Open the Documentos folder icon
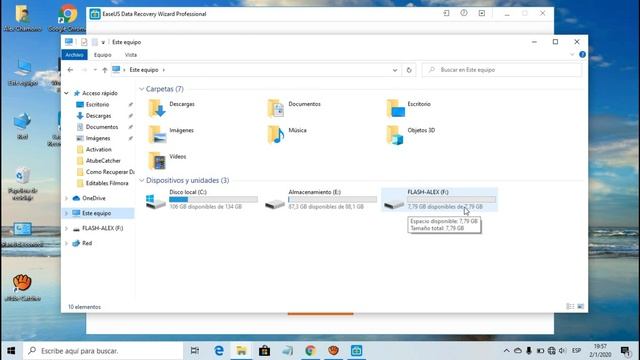The image size is (640, 360). tap(276, 108)
